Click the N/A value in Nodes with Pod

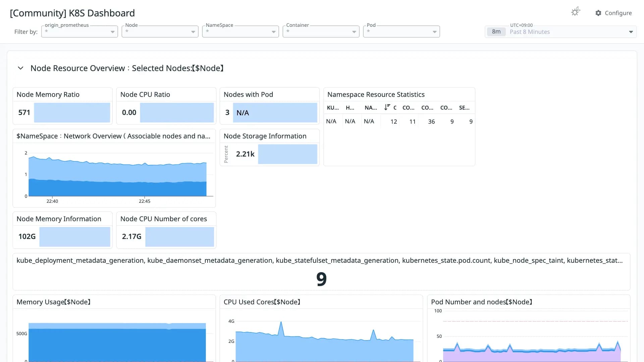coord(243,113)
